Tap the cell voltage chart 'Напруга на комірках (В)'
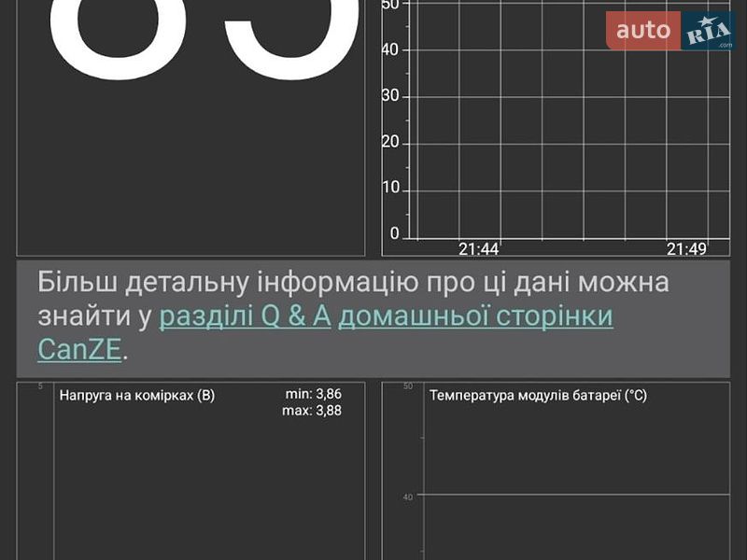Viewport: 747px width, 560px height. 190,471
